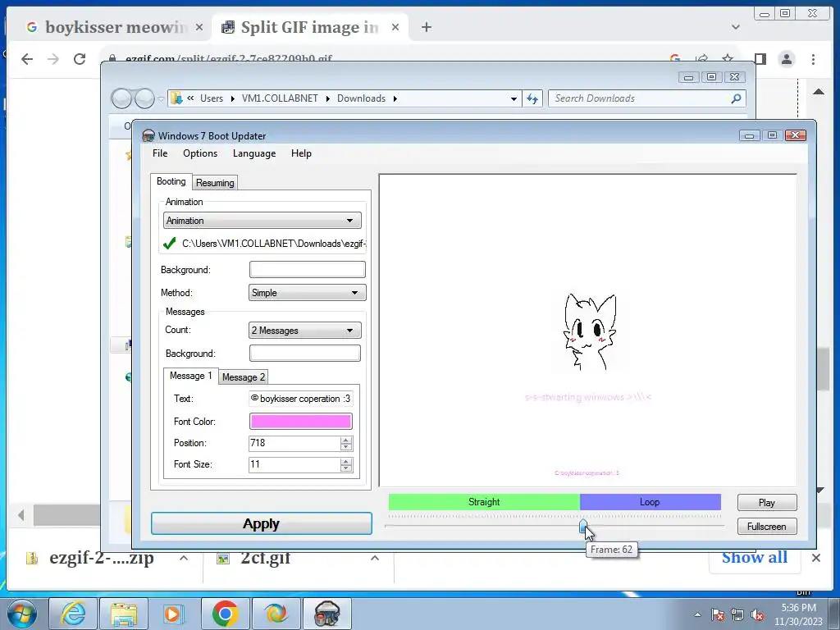This screenshot has width=840, height=630.
Task: Click the Play button
Action: point(767,503)
